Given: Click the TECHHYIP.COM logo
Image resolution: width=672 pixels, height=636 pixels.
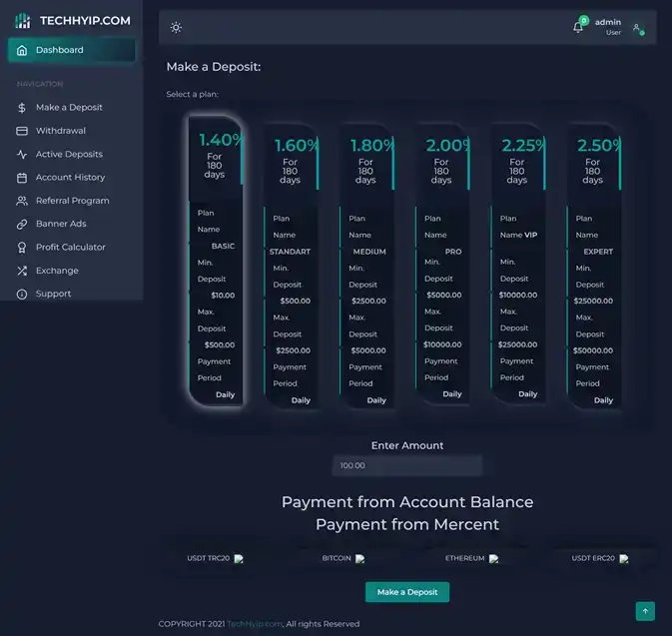Looking at the screenshot, I should pyautogui.click(x=72, y=20).
